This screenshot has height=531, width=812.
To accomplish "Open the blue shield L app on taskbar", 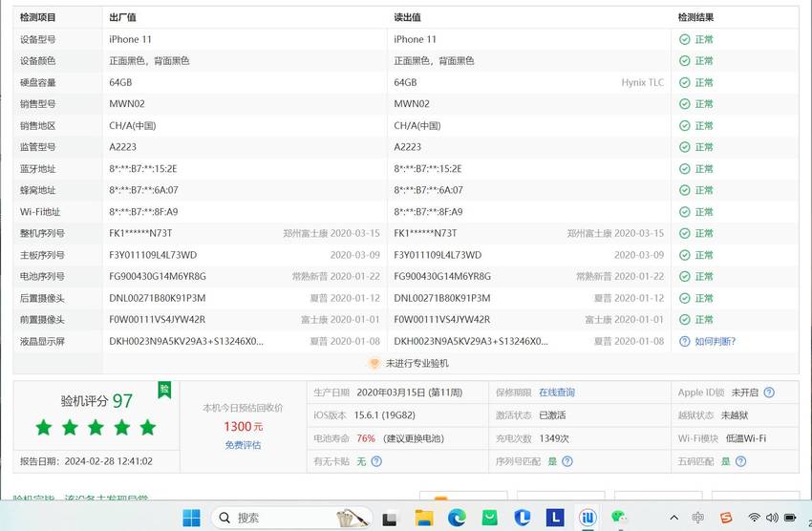I will (x=522, y=518).
